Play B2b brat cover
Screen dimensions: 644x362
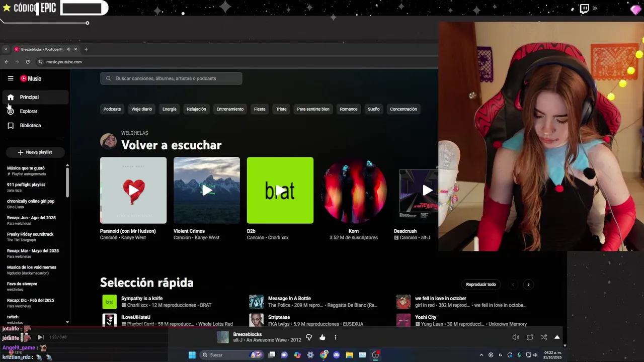(280, 190)
